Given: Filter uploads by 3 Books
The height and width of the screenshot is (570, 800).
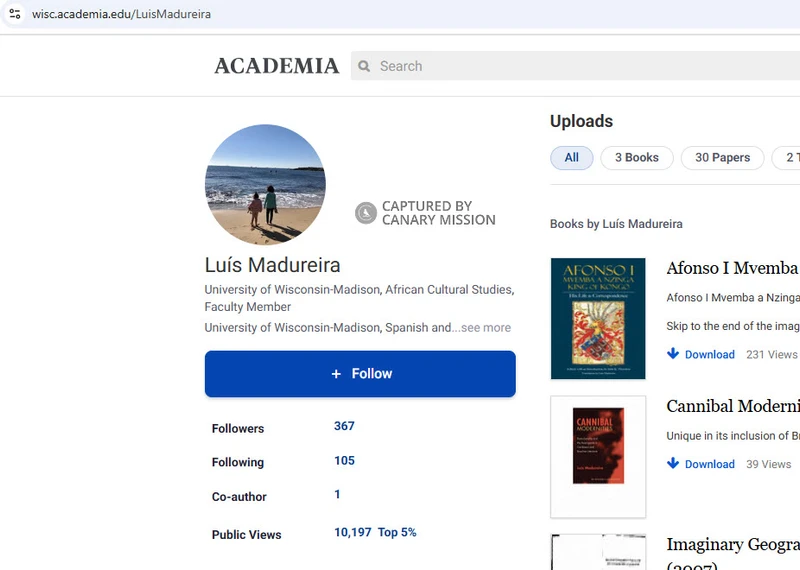Looking at the screenshot, I should coord(637,158).
